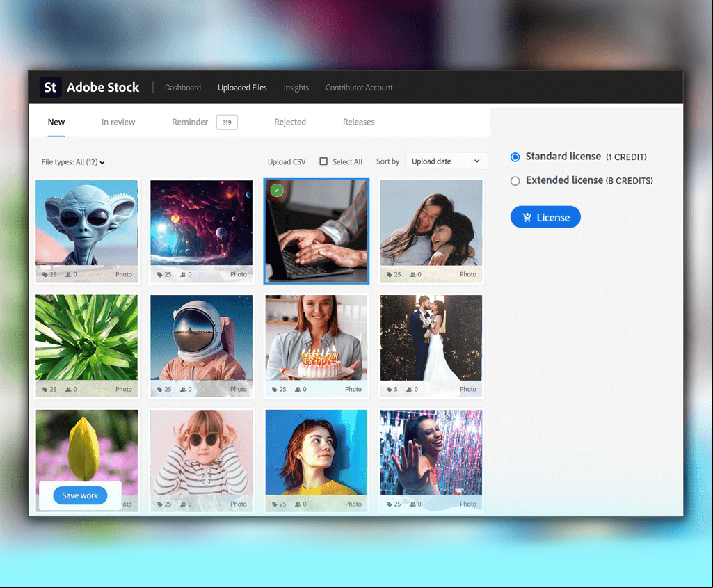Click the people icon under tinsel woman photo
The height and width of the screenshot is (588, 713).
click(x=412, y=504)
